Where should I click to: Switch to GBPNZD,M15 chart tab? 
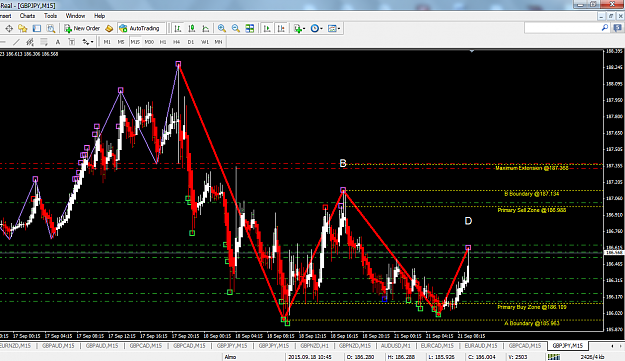[355, 346]
